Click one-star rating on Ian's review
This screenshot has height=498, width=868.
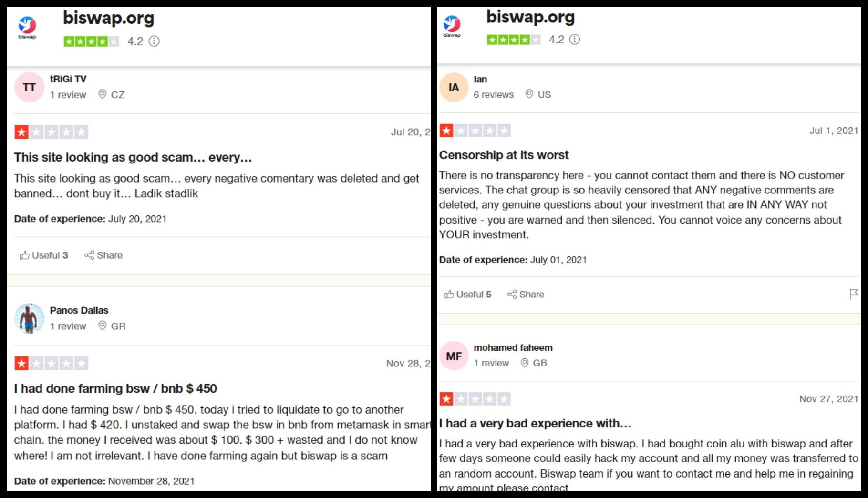(475, 131)
